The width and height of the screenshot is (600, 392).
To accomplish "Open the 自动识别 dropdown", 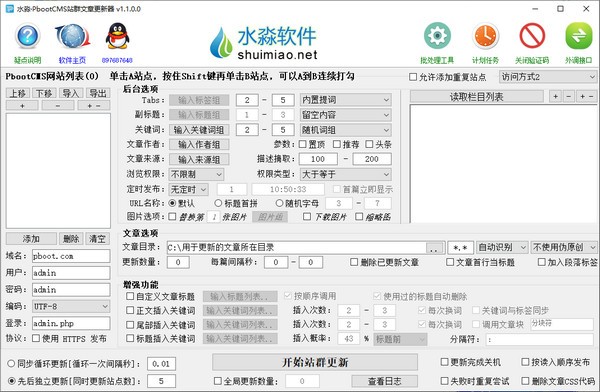I will [502, 247].
